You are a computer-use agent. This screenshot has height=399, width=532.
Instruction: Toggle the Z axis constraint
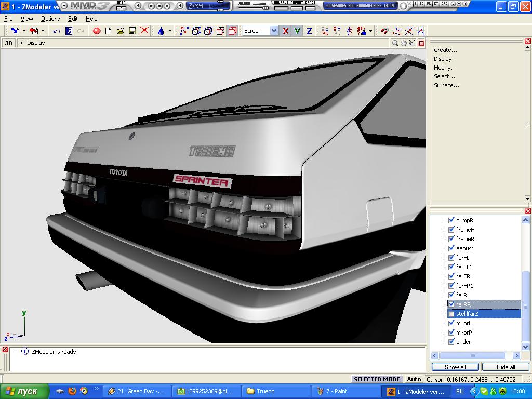[x=309, y=31]
